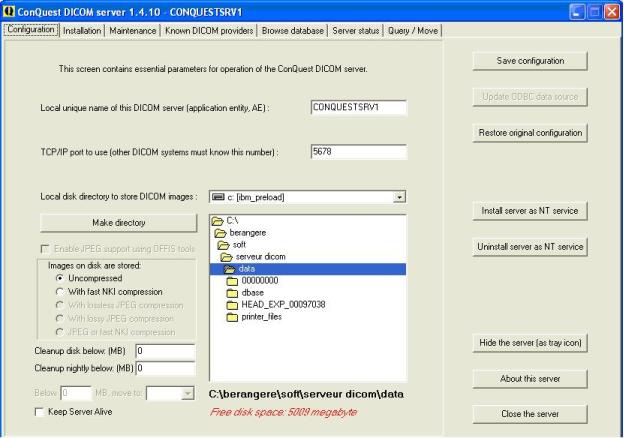The height and width of the screenshot is (438, 624).
Task: Click disabled With lossy JPEG compression option
Action: click(x=60, y=319)
